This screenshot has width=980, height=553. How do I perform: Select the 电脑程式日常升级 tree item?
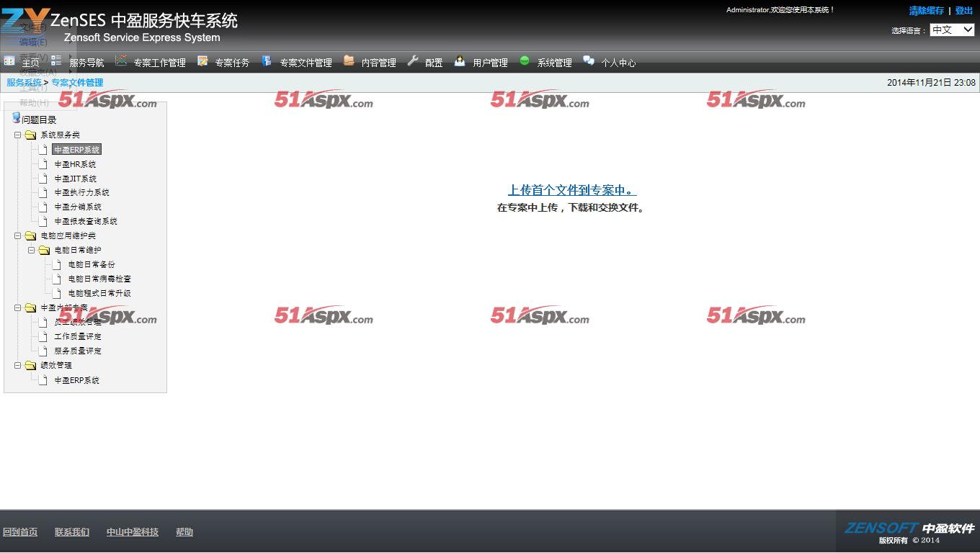tap(99, 293)
